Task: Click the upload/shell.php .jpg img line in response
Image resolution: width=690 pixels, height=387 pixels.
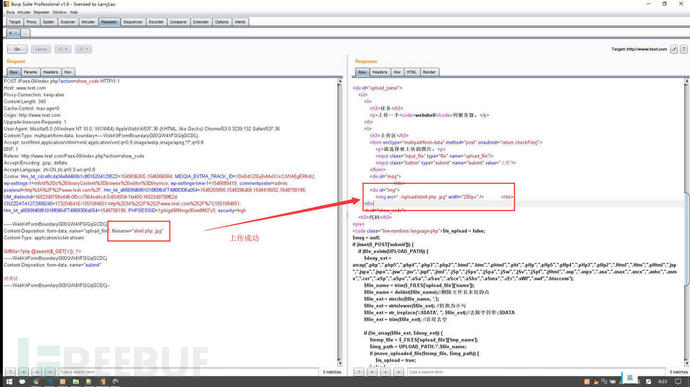Action: (x=429, y=197)
